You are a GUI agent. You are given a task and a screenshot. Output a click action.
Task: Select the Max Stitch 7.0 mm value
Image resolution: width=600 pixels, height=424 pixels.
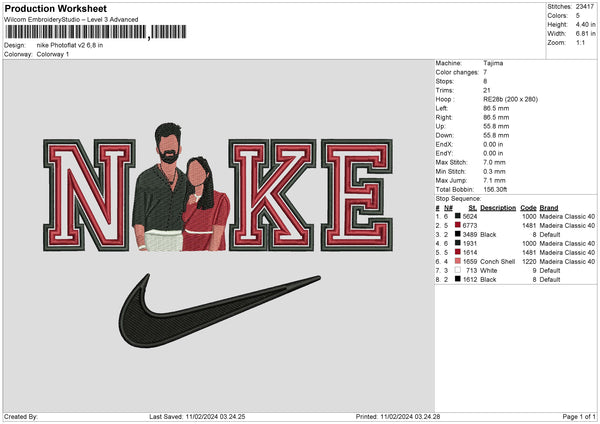[494, 162]
